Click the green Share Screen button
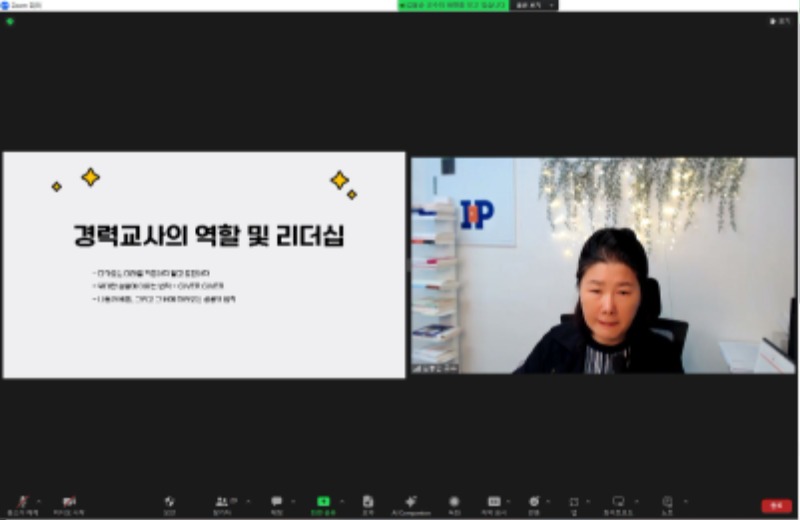 tap(323, 502)
